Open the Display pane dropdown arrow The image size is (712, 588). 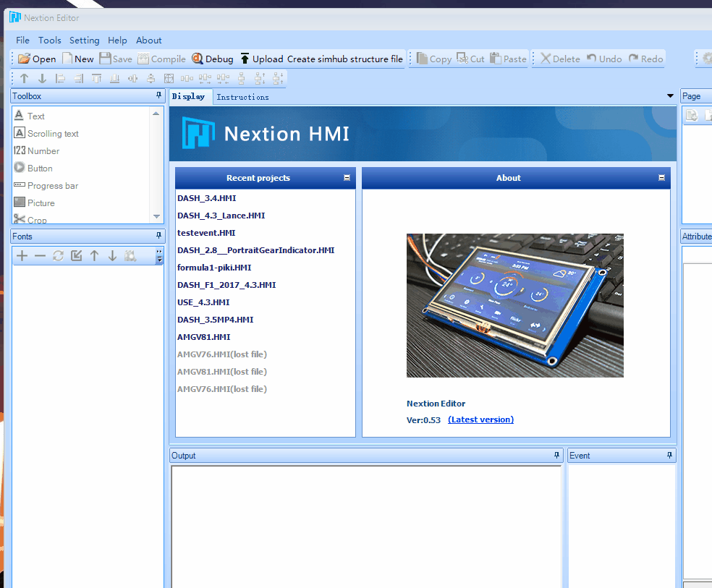point(669,95)
